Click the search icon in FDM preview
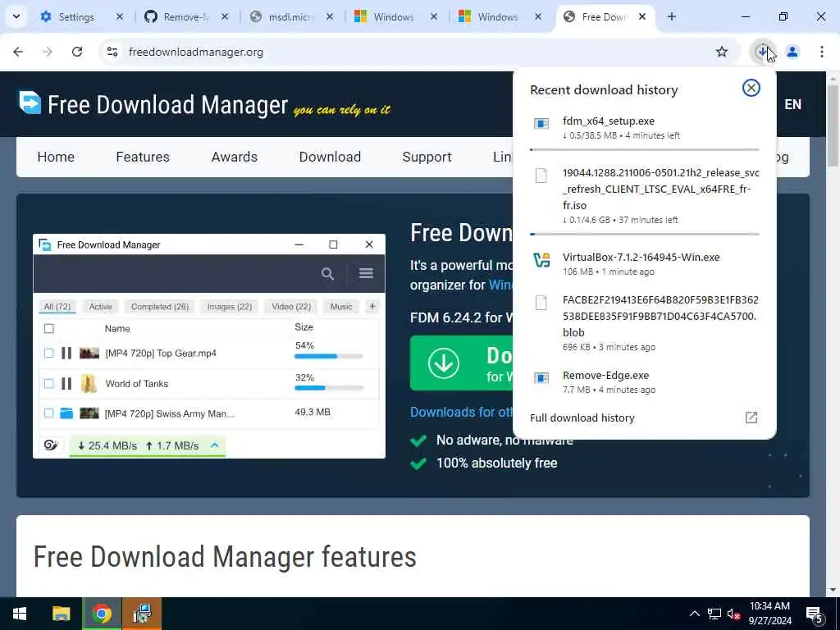This screenshot has width=840, height=630. point(327,274)
